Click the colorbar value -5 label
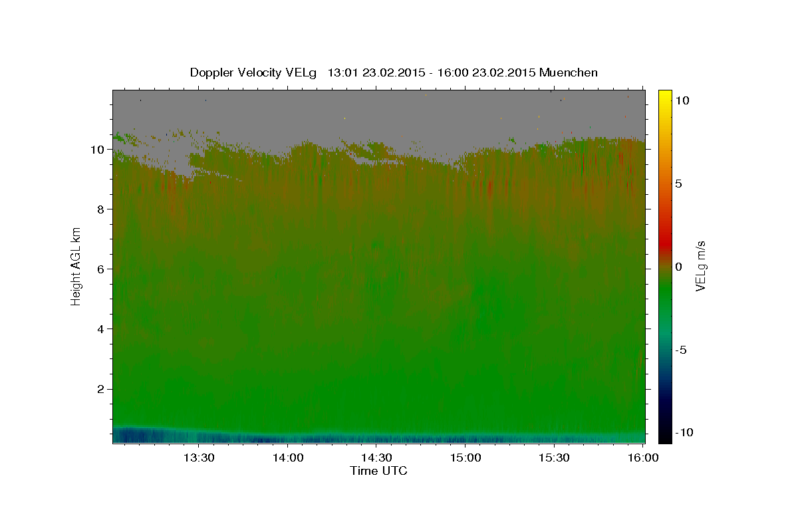This screenshot has height=532, width=798. 682,350
